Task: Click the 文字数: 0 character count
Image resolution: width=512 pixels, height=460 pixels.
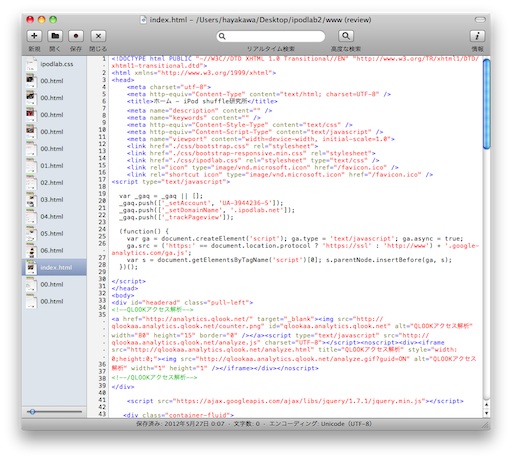Action: [x=246, y=424]
